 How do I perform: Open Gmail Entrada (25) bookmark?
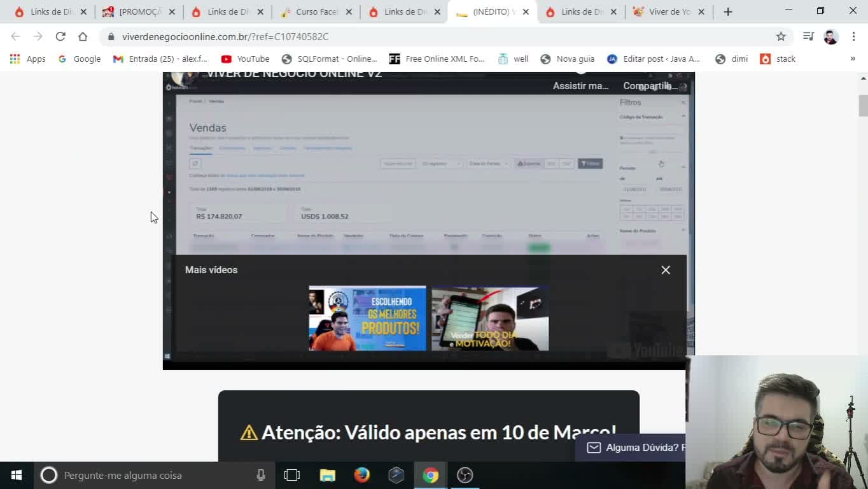160,59
